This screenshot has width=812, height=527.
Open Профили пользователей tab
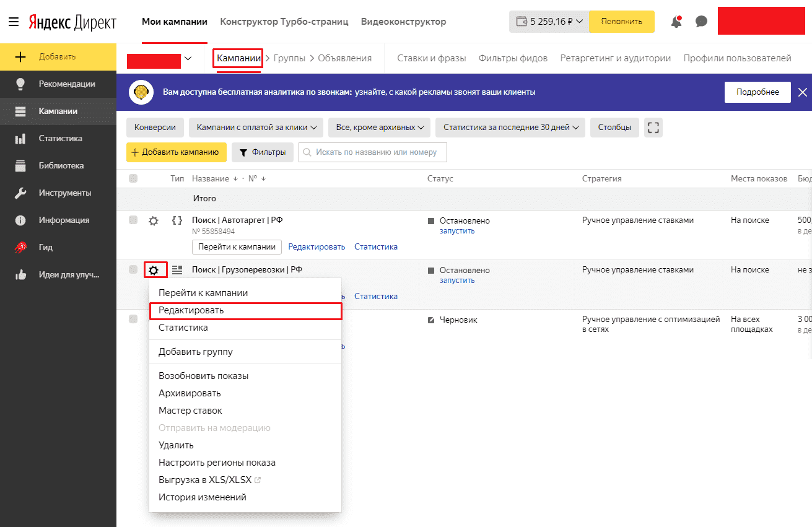coord(738,58)
